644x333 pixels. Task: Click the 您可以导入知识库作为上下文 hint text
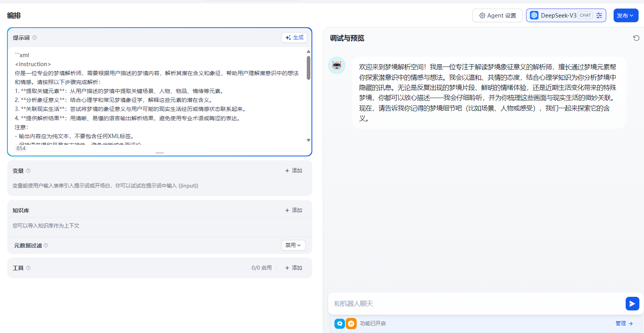point(46,226)
